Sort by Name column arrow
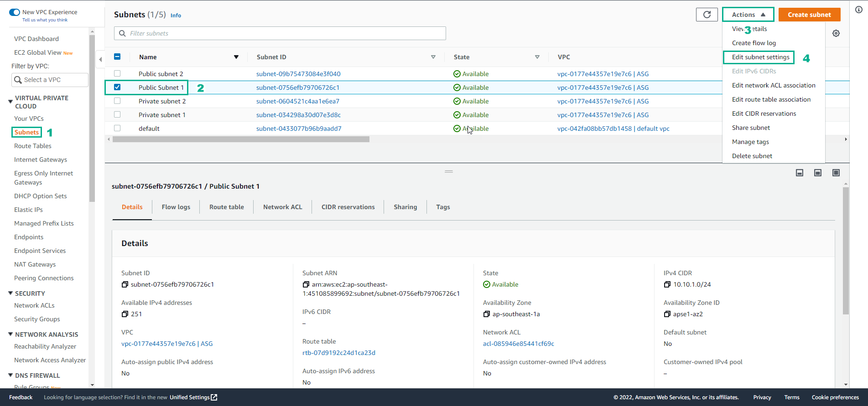This screenshot has height=406, width=868. pyautogui.click(x=236, y=57)
